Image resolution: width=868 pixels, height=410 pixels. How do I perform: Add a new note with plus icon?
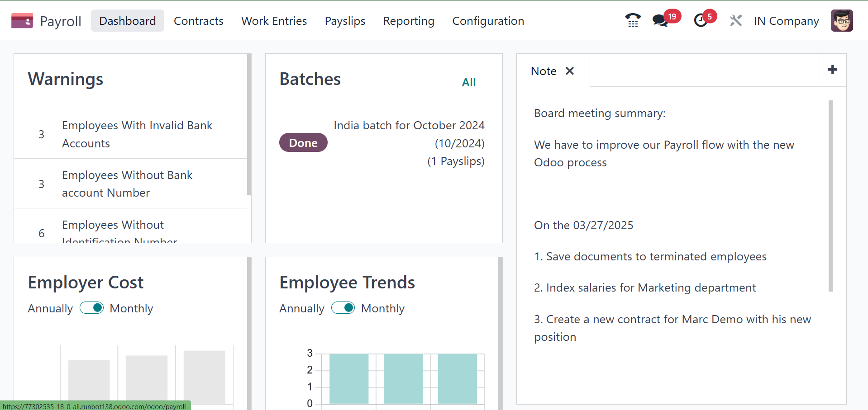[x=832, y=70]
